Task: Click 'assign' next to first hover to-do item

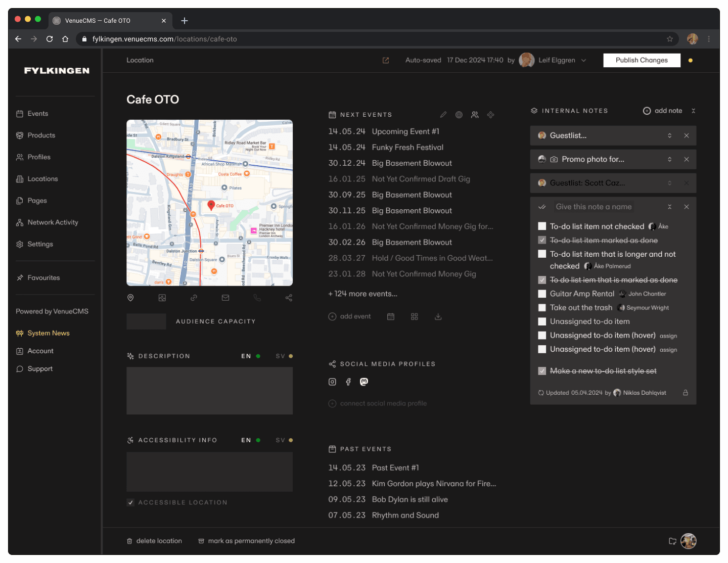Action: [668, 336]
